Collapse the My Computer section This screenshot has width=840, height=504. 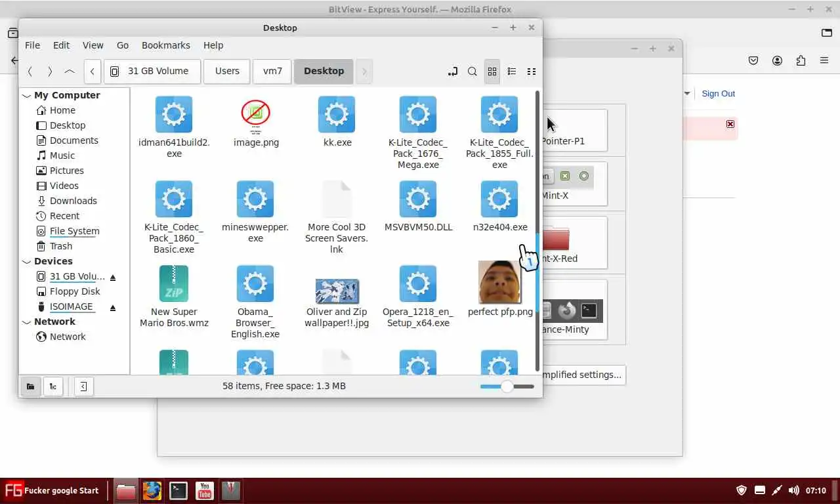pos(27,96)
